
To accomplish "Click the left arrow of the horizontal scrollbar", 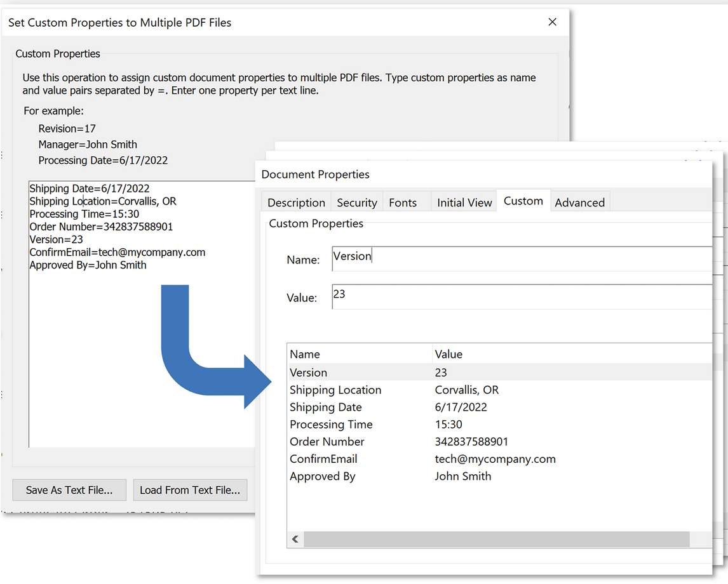I will tap(295, 539).
